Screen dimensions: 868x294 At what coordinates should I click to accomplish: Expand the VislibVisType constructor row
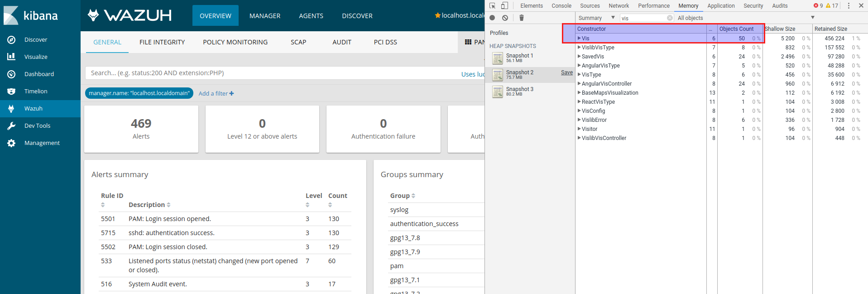point(579,47)
